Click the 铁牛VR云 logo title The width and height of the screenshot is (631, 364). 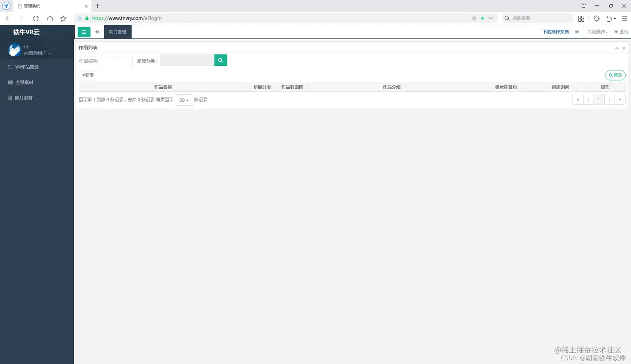point(26,32)
